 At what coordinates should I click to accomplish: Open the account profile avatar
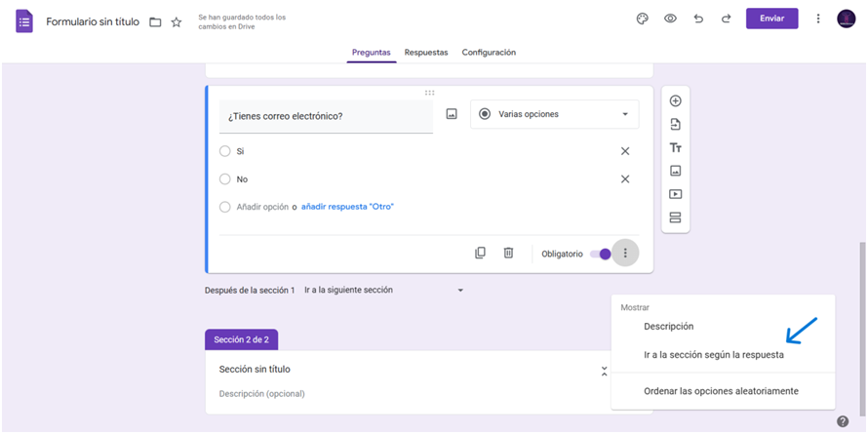click(x=846, y=19)
